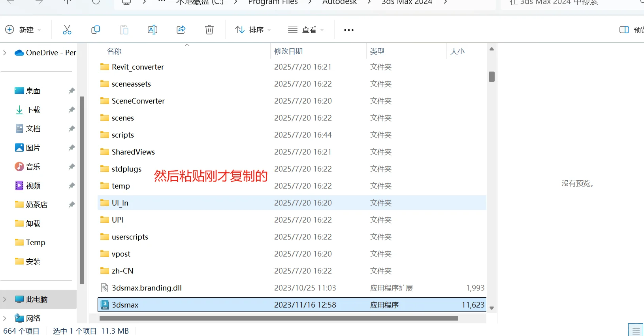Open Videos (视频) in quick access
This screenshot has height=336, width=644.
point(28,185)
